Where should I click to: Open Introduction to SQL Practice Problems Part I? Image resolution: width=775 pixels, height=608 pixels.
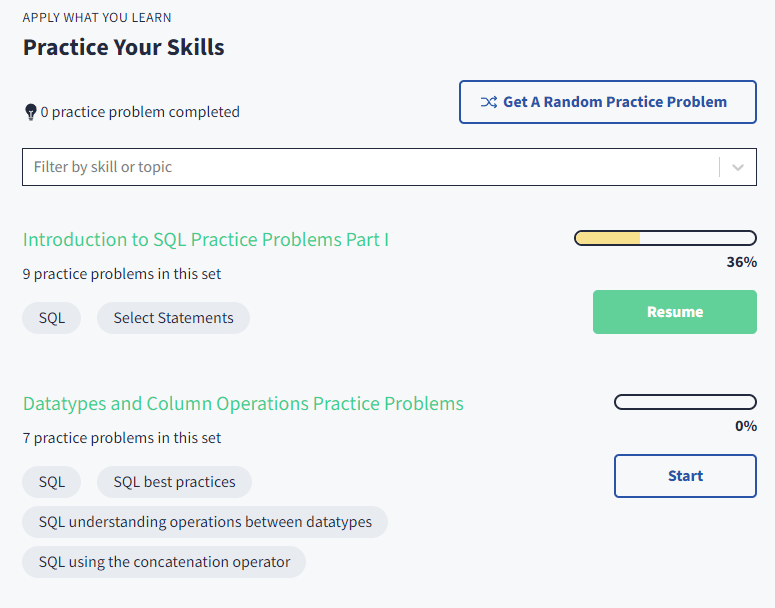(205, 239)
